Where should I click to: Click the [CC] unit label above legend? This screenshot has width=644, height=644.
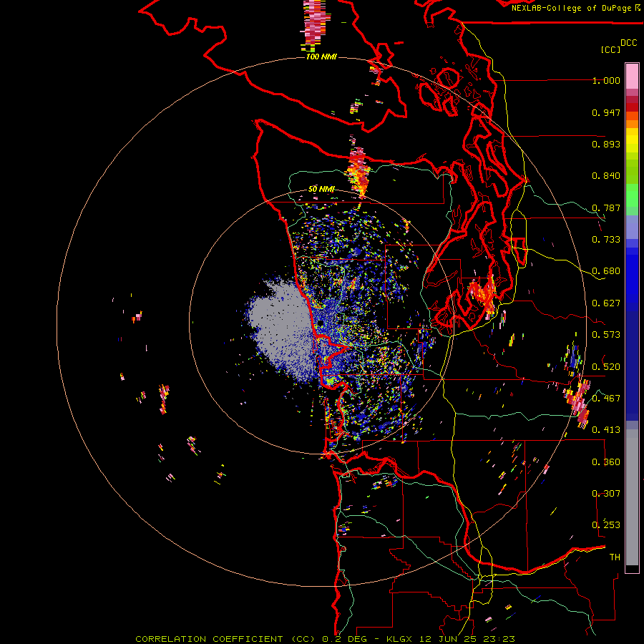[x=610, y=49]
